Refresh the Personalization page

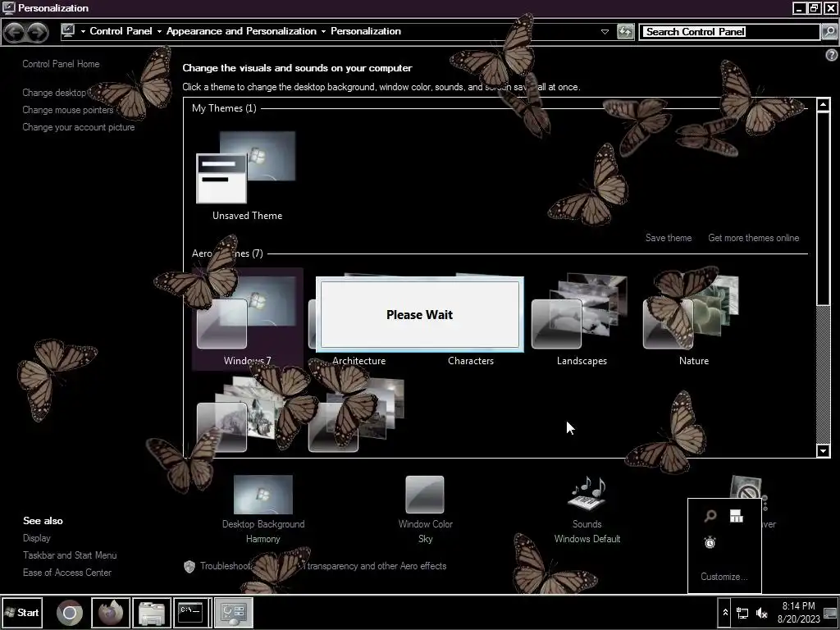[625, 32]
